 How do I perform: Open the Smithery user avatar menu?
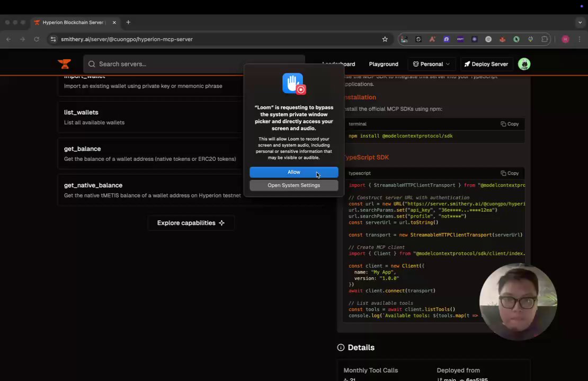point(524,64)
